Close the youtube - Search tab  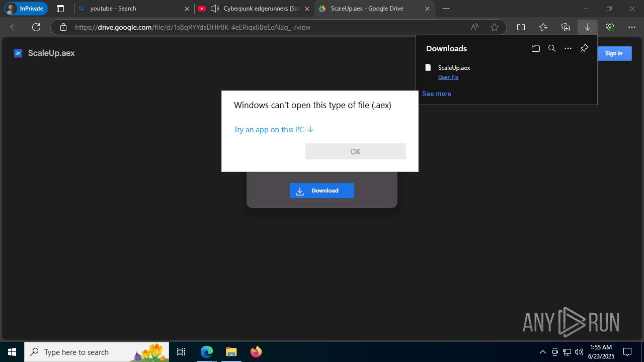click(187, 9)
